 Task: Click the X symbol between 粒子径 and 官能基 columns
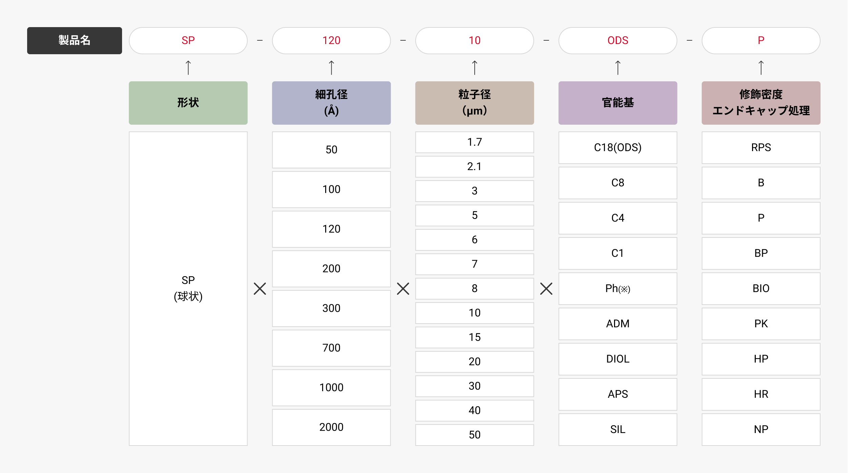click(546, 289)
